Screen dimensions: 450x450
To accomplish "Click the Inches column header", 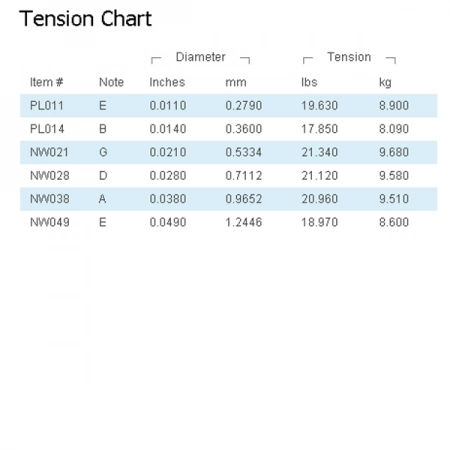I will (x=167, y=82).
